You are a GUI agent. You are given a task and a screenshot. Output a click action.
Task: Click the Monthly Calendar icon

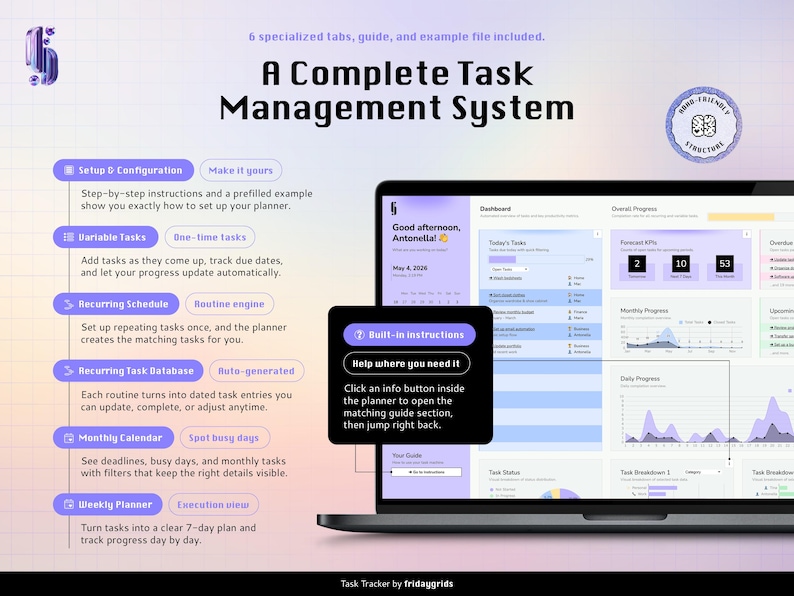(69, 438)
